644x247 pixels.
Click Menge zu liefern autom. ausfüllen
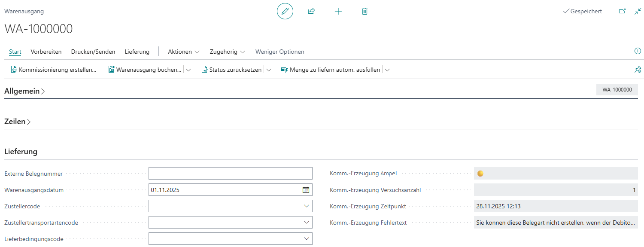click(331, 70)
